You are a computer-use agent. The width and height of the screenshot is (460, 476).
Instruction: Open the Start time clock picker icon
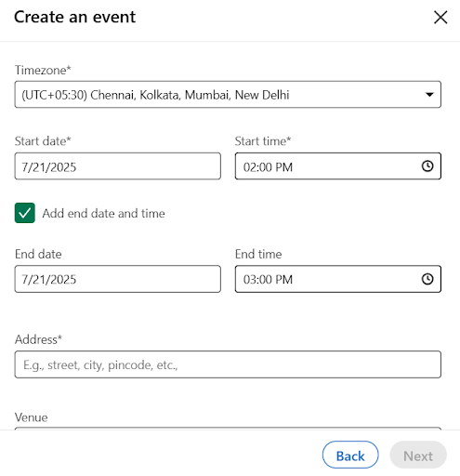[x=427, y=166]
